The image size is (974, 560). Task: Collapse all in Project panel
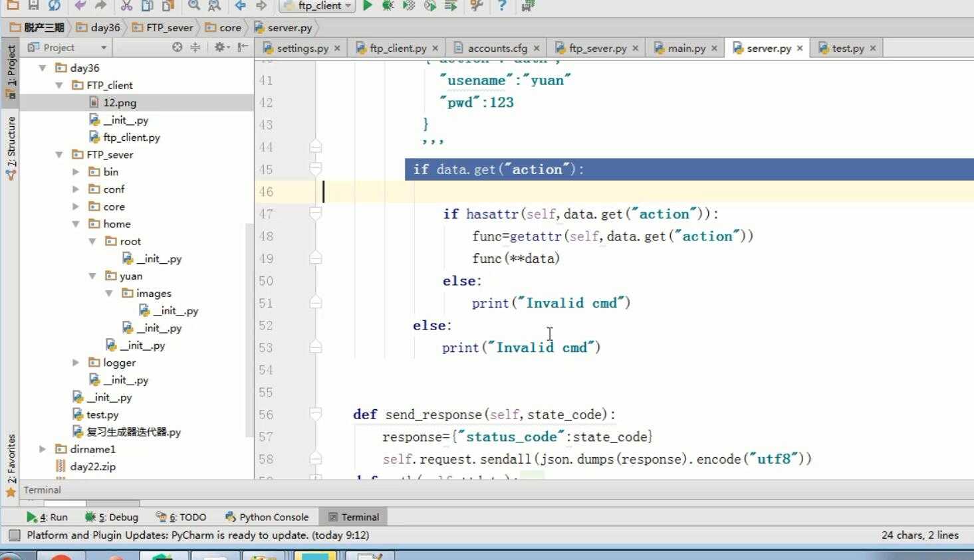coord(195,47)
